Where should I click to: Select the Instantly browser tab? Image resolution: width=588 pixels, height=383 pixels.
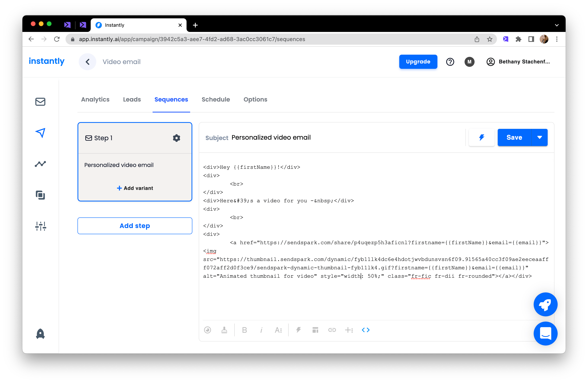tap(138, 25)
